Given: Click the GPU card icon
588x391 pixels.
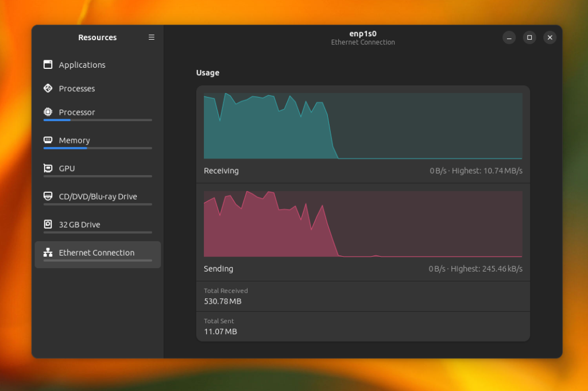Looking at the screenshot, I should click(48, 168).
